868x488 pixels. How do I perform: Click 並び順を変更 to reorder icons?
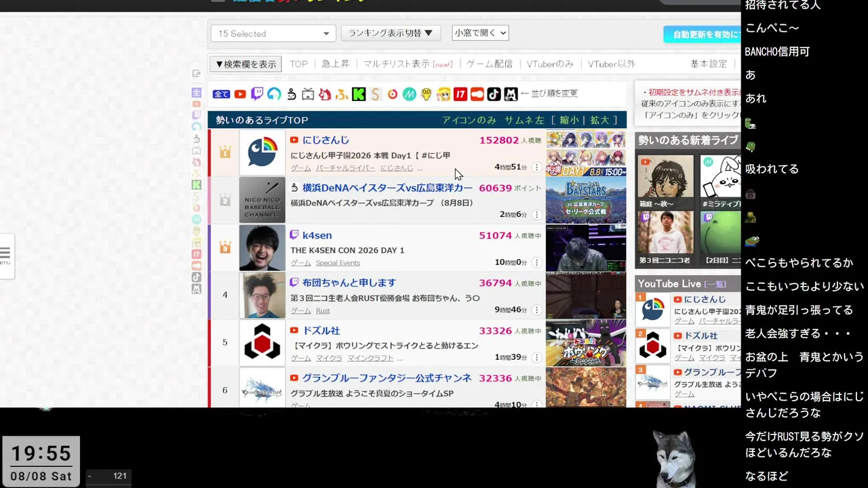[553, 94]
